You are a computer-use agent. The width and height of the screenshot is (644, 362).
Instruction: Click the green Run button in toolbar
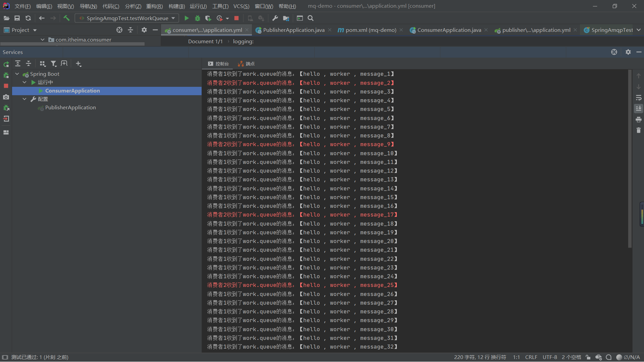pos(187,18)
